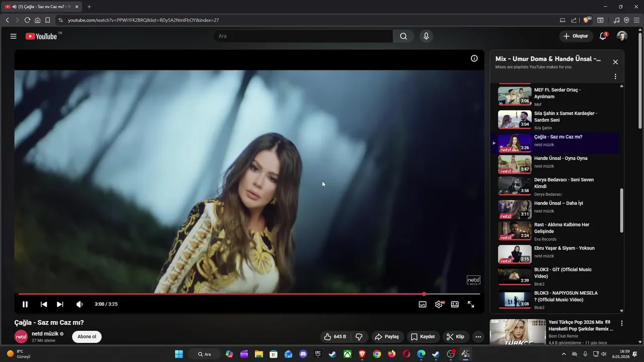Open the YouTube guide hamburger menu
Screen dimensions: 644x362
coord(14,36)
